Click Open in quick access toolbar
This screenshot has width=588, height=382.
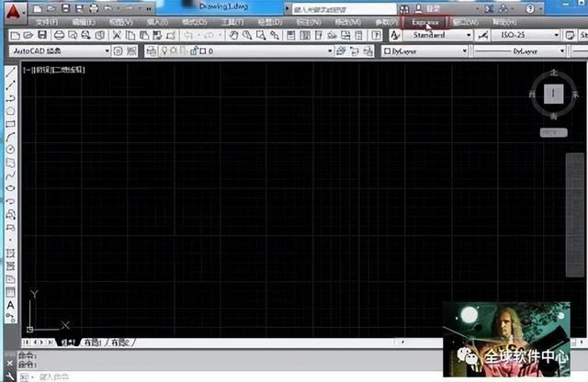pos(51,8)
